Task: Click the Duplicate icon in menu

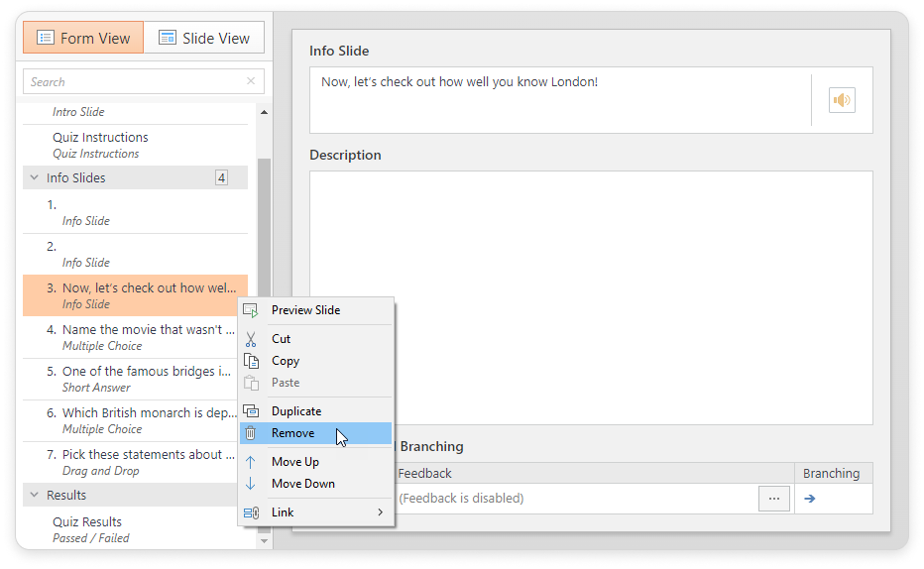Action: 251,411
